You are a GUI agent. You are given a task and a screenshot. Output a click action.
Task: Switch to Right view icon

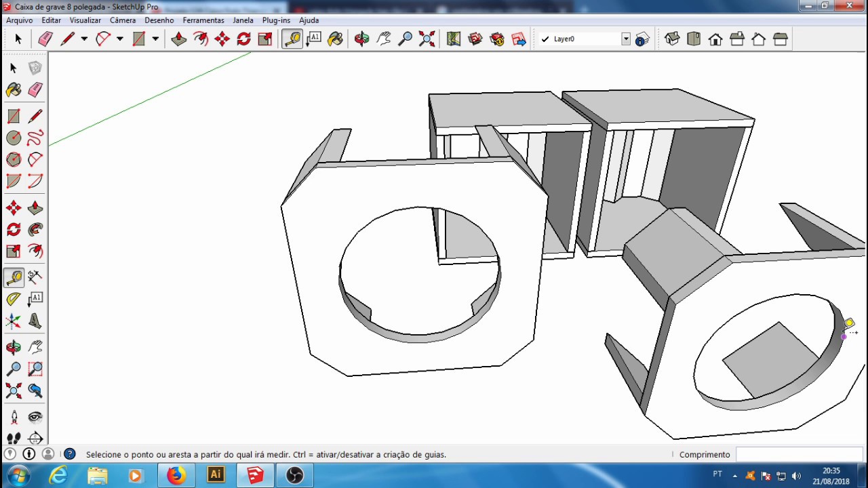(737, 39)
